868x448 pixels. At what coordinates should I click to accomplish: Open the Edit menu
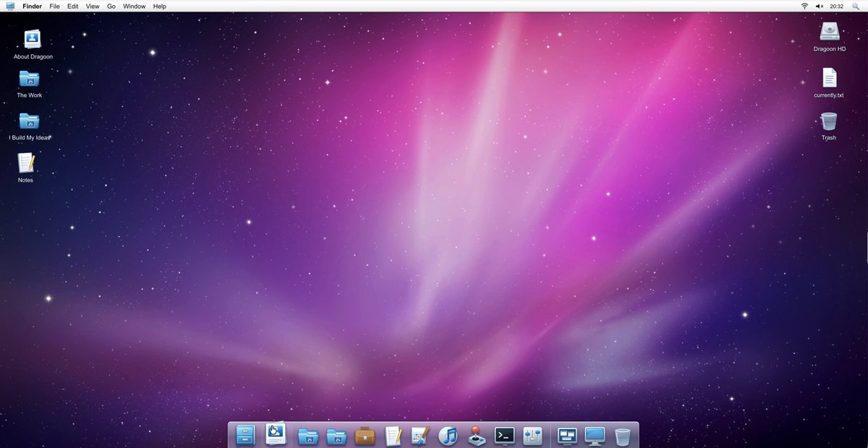(73, 7)
